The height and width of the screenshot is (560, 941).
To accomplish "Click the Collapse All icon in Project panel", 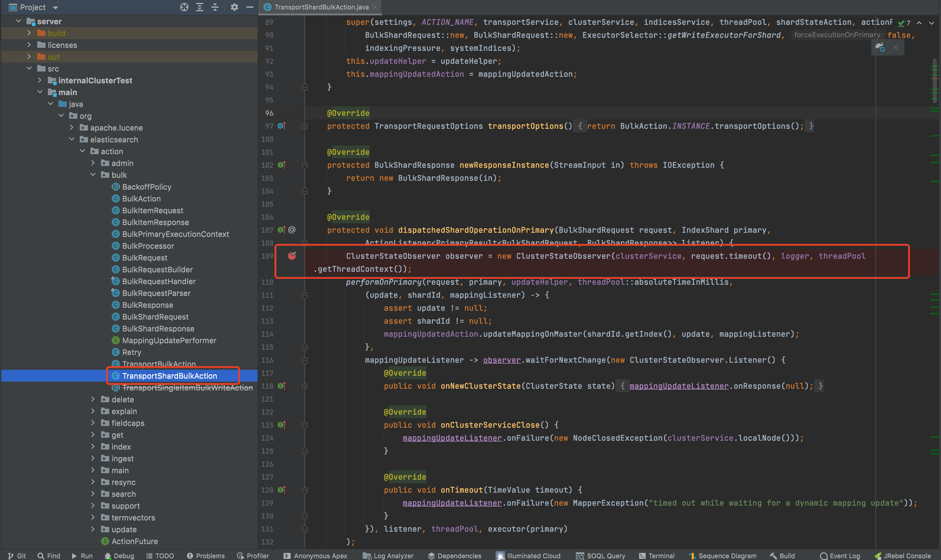I will point(215,7).
